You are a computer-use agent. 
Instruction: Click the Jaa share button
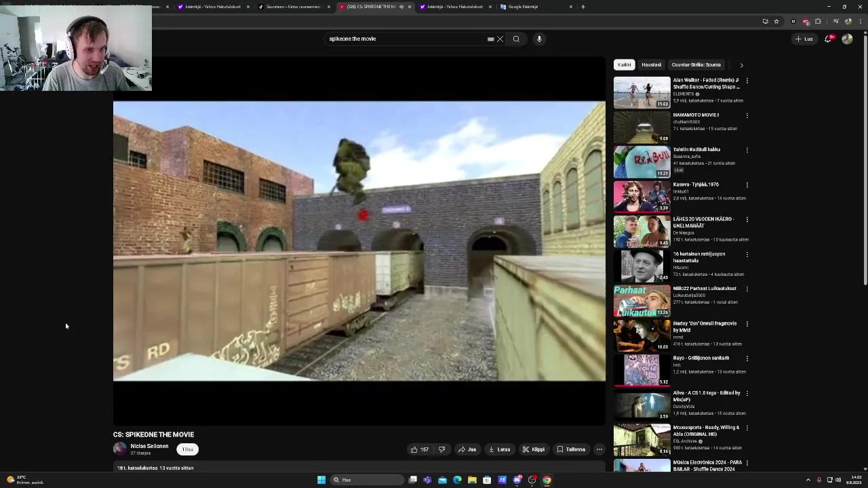(x=467, y=449)
